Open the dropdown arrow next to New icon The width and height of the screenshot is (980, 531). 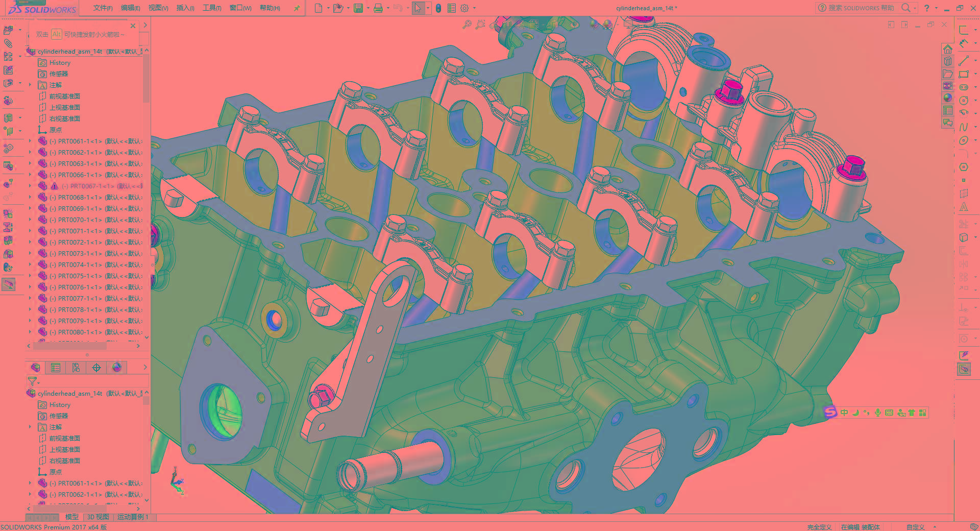tap(328, 8)
